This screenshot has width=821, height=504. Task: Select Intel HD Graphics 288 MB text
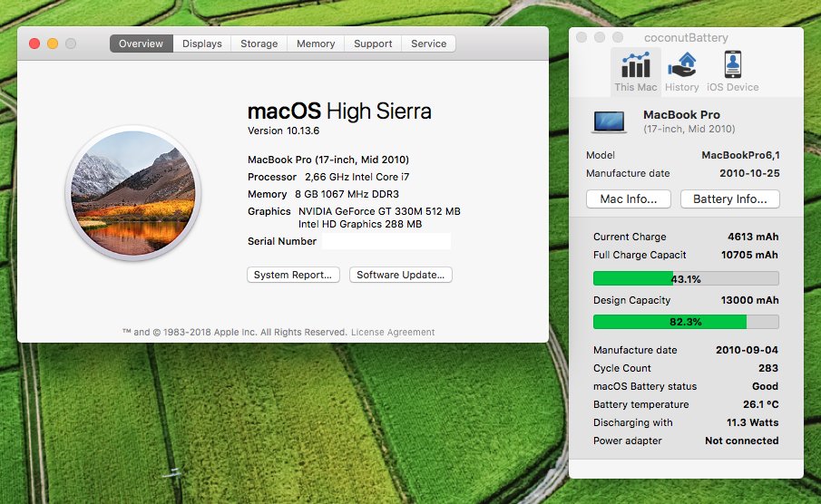coord(360,224)
